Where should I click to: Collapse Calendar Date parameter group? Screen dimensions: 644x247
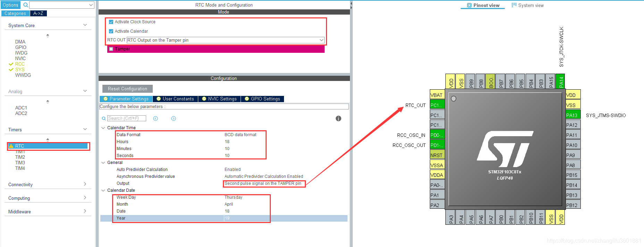click(x=103, y=190)
